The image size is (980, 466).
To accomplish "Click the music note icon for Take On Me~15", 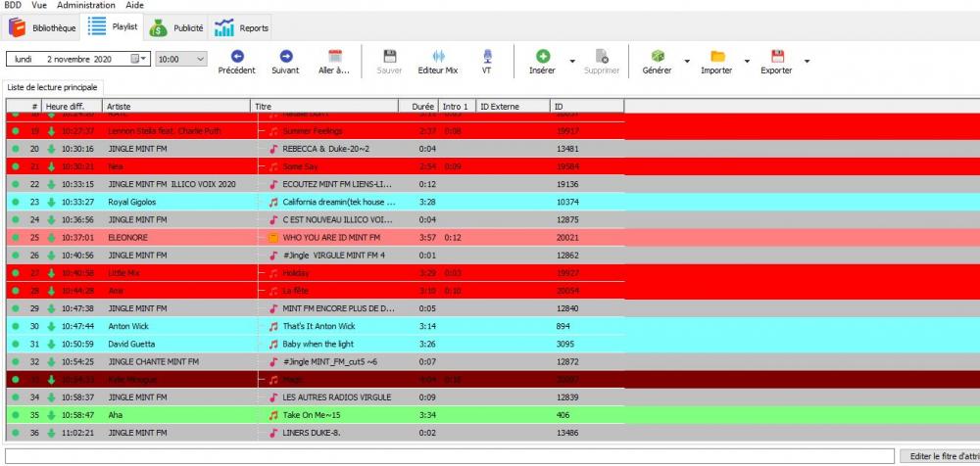I will [x=273, y=415].
